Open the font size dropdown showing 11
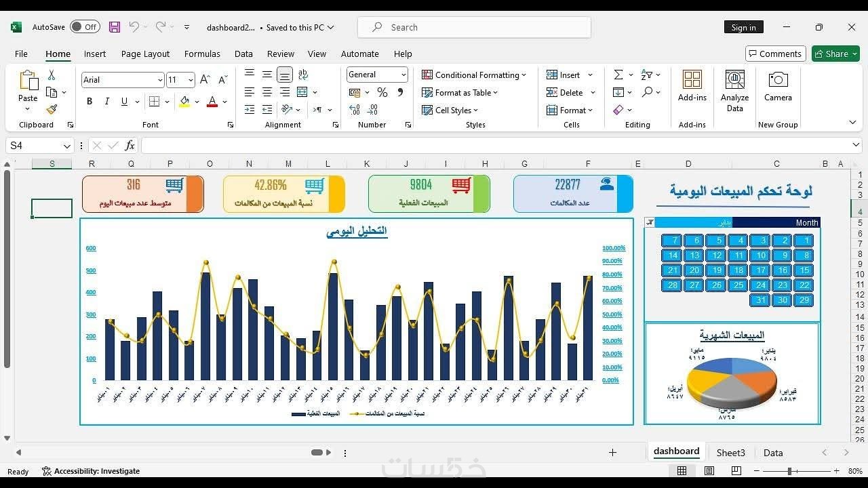The image size is (868, 488). (x=191, y=80)
